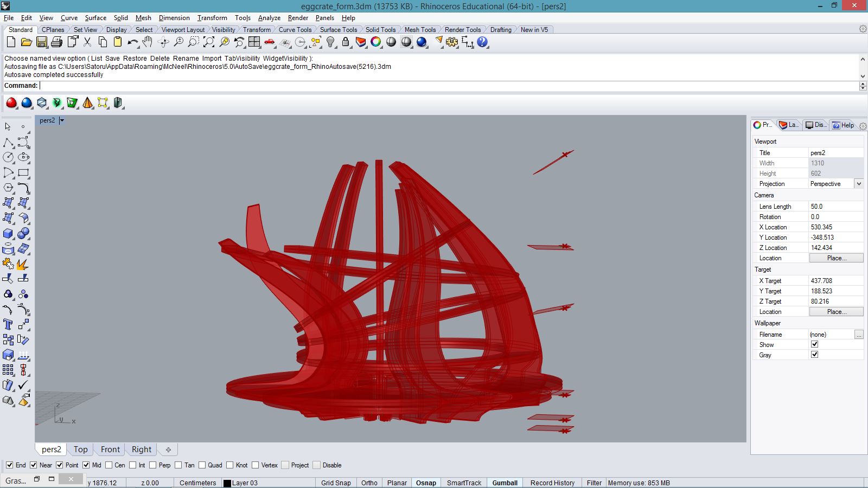
Task: Select the Text object tool
Action: click(x=8, y=325)
